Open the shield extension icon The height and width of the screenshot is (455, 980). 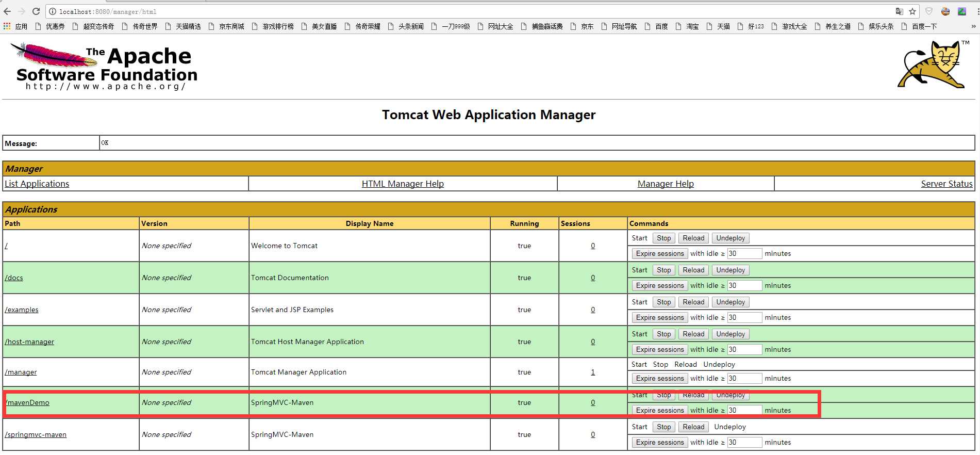coord(929,11)
